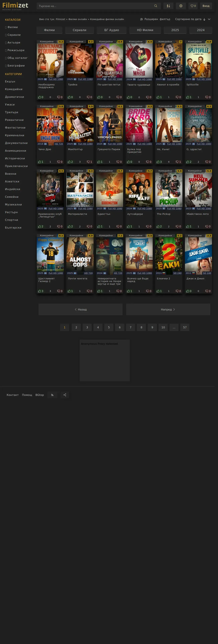218x644 pixels.
Task: Expand the Сортиране по дата dropdown chevron
Action: tap(209, 19)
